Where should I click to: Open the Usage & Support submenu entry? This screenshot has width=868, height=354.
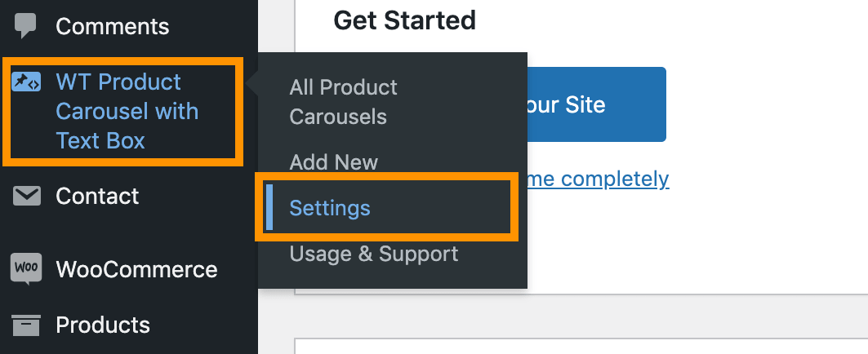(374, 254)
